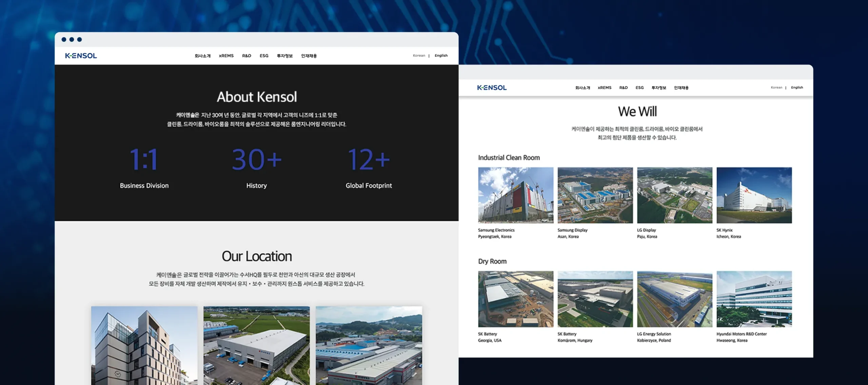Open the Samsung Electronics Pyeongtaek photo
This screenshot has width=868, height=385.
(516, 195)
